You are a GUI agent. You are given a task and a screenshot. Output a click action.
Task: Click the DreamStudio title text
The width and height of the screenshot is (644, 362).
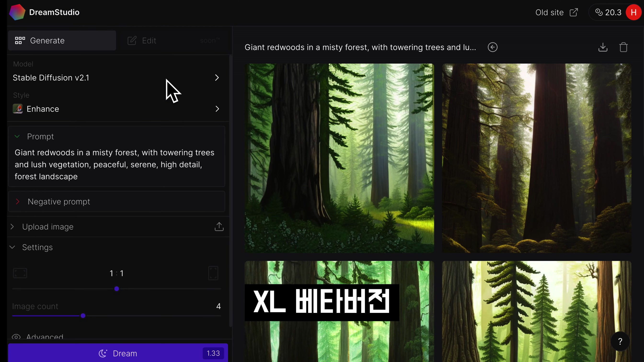pos(54,12)
